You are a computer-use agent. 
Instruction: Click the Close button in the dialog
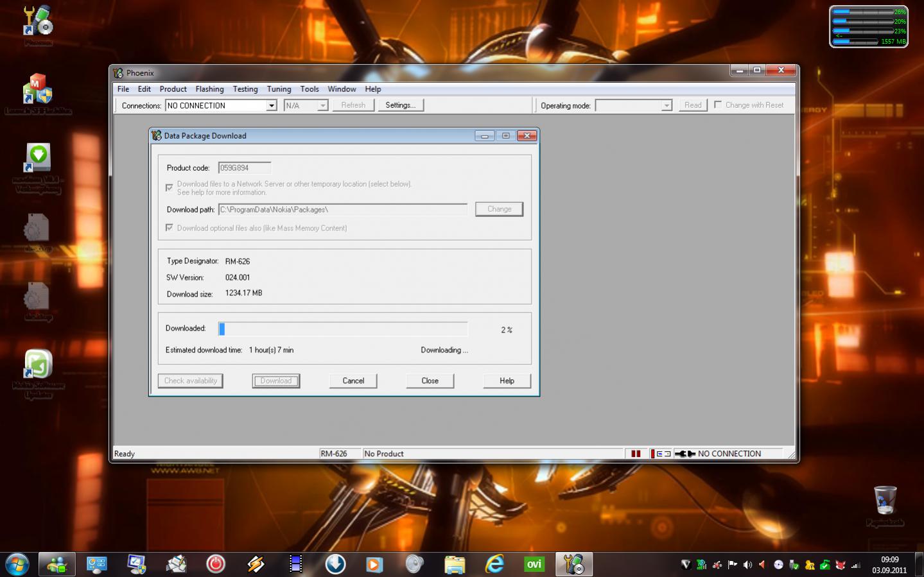(x=430, y=381)
